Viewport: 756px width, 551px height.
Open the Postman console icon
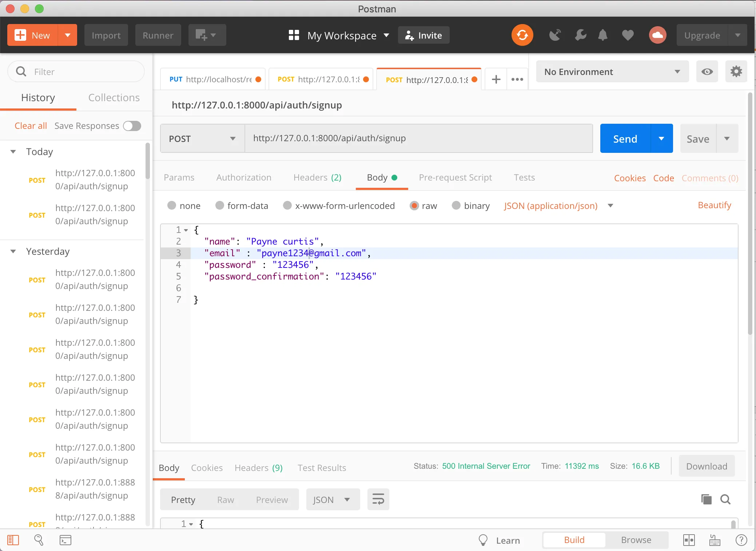tap(65, 540)
